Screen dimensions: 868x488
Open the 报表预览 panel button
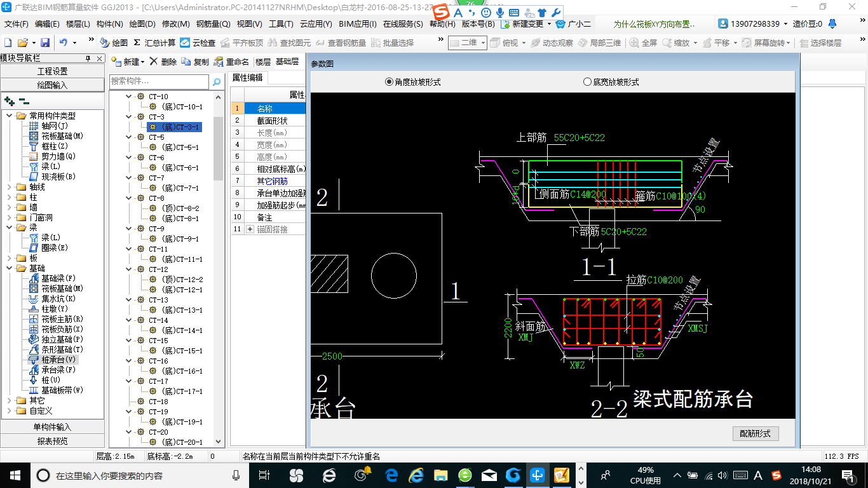tap(52, 441)
